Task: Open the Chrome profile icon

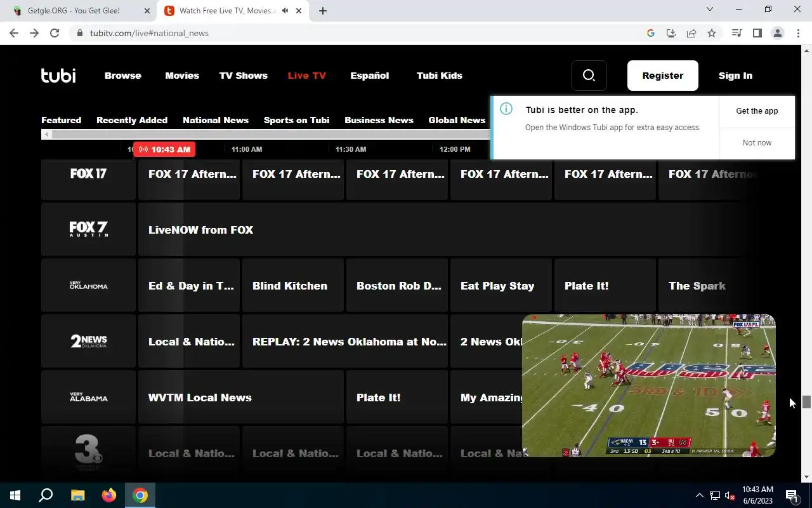Action: 778,33
